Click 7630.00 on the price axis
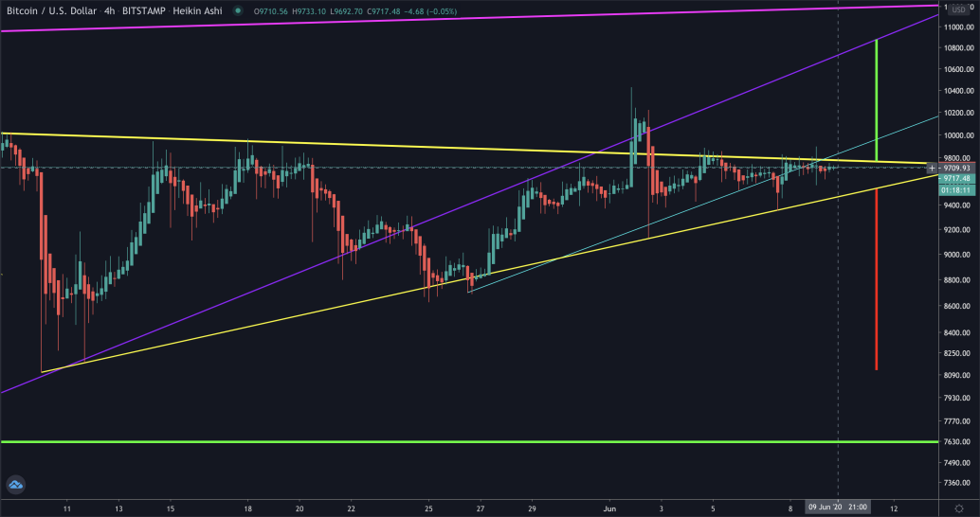 957,442
